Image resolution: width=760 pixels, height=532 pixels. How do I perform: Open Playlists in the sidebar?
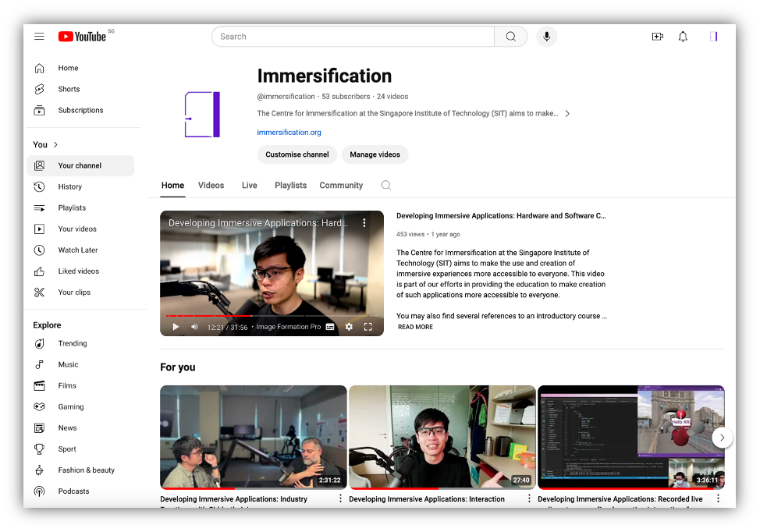coord(80,207)
